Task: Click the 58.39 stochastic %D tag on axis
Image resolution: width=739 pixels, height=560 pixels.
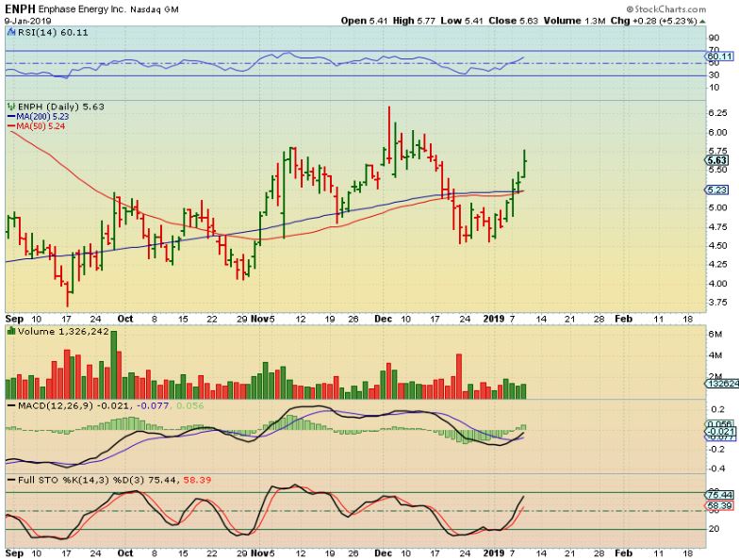Action: [x=718, y=505]
